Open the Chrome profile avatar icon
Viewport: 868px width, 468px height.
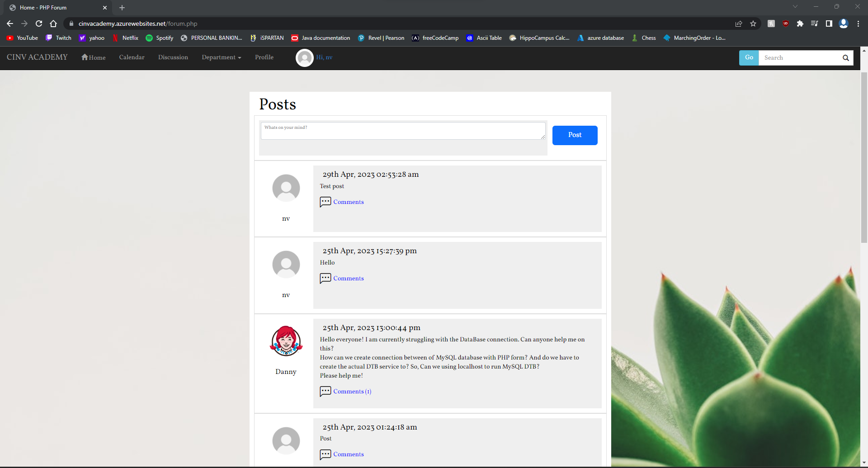[844, 24]
